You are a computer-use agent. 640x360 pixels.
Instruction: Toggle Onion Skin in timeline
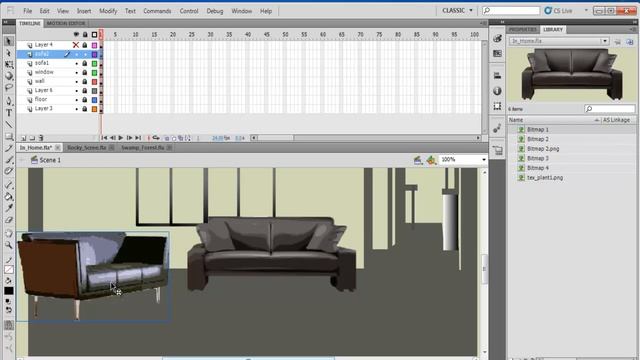tap(167, 138)
